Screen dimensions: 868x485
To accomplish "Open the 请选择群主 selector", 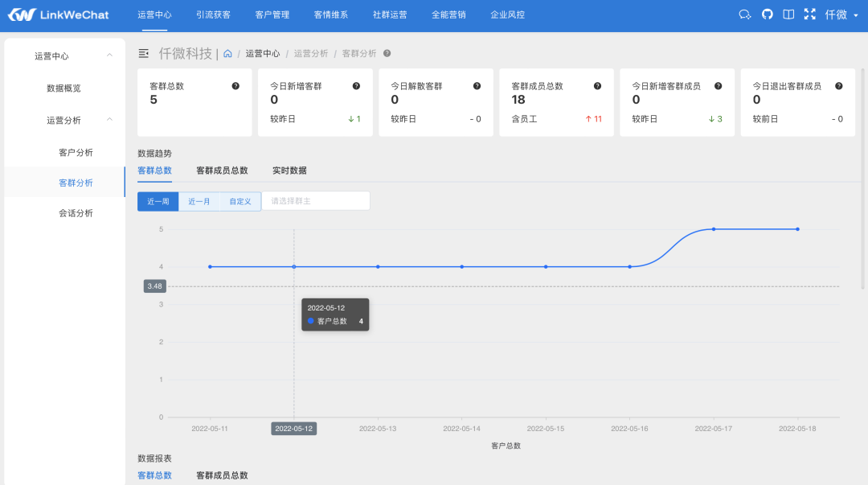I will pyautogui.click(x=316, y=200).
